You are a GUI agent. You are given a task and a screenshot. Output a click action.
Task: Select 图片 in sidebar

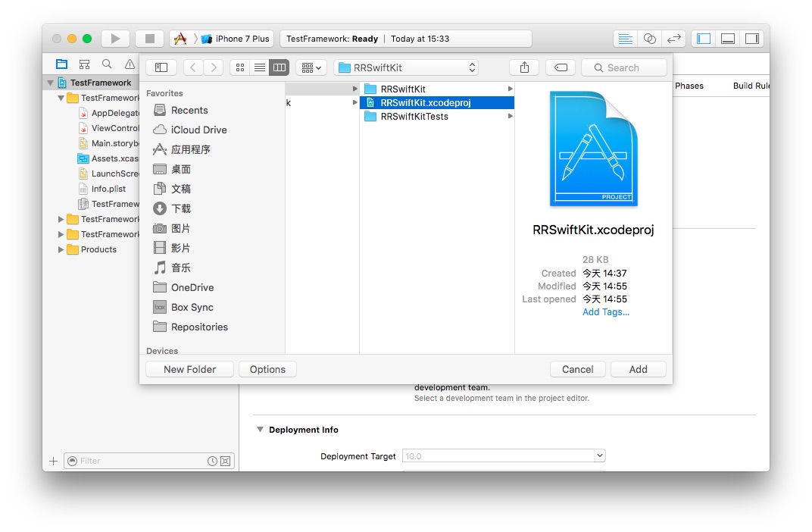tap(213, 228)
